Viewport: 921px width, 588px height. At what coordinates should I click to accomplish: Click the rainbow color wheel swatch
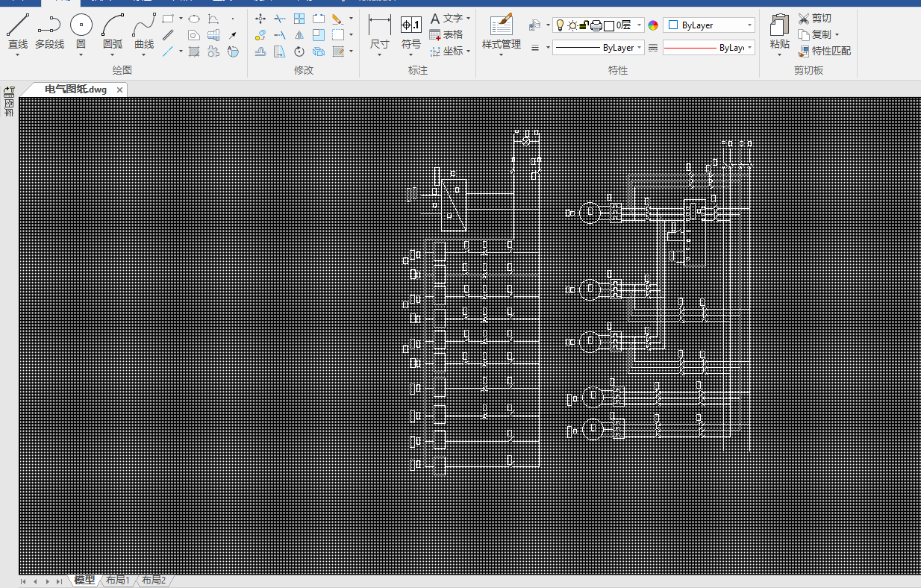pos(653,25)
